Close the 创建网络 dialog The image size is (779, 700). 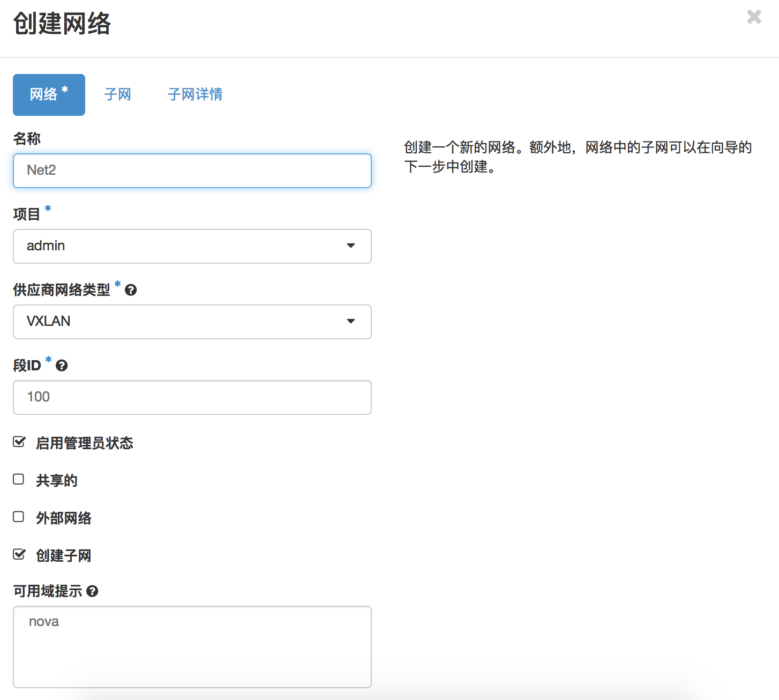[x=754, y=17]
